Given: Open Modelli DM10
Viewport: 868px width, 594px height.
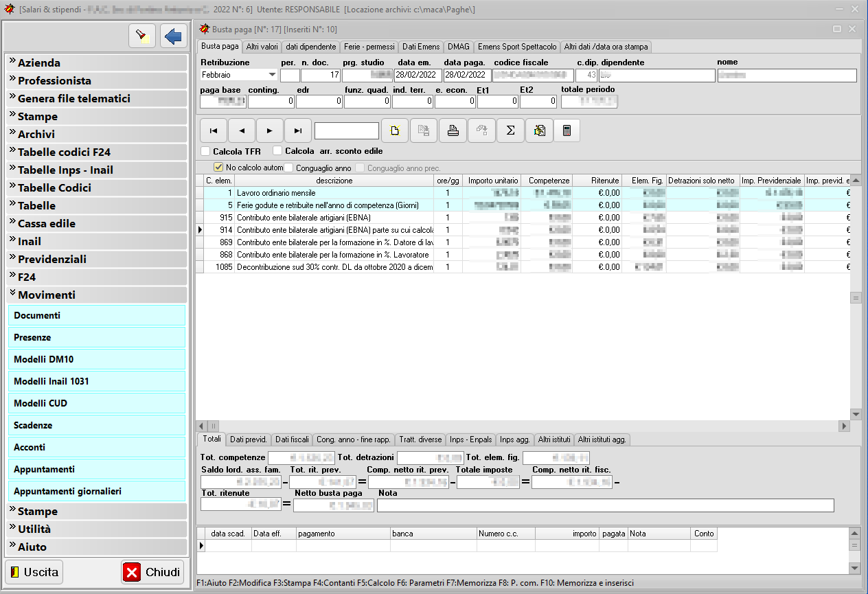Looking at the screenshot, I should coord(97,359).
